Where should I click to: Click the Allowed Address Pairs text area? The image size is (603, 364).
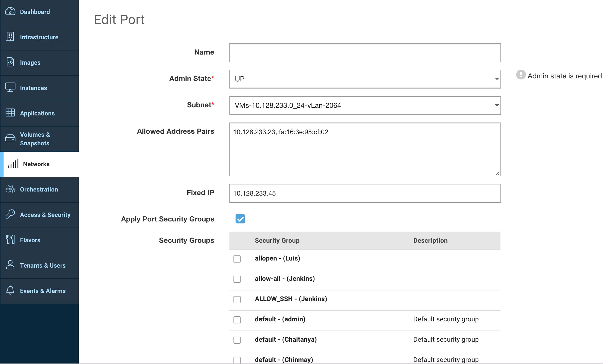[x=365, y=149]
